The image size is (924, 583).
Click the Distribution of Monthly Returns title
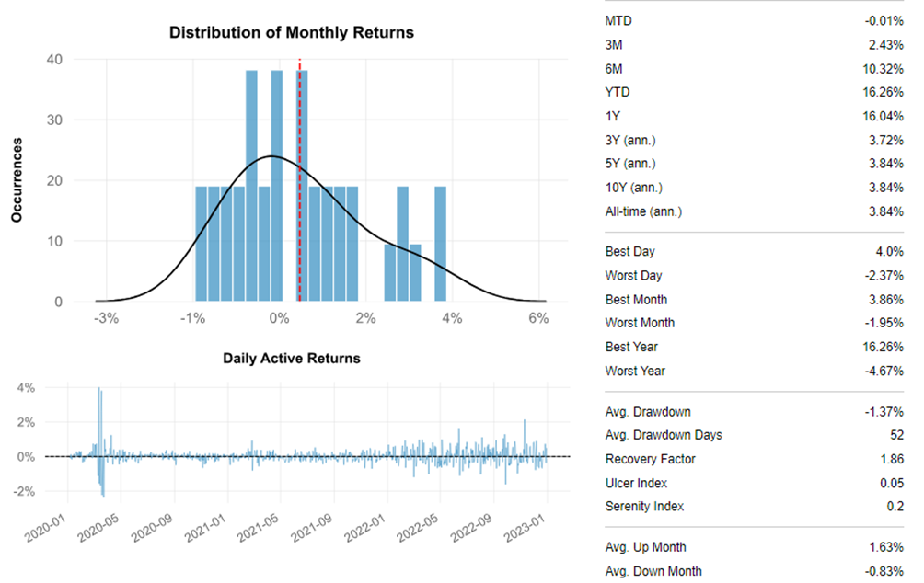(x=292, y=32)
